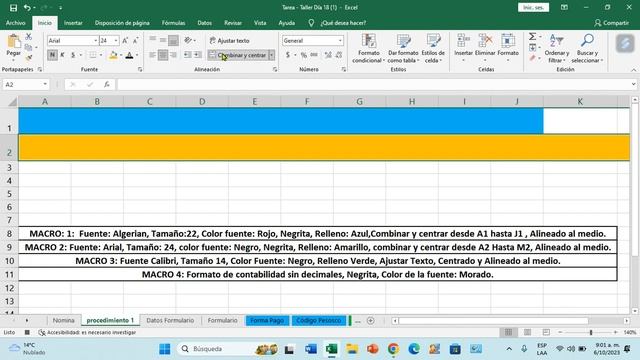Toggle middle vertical alignment

[163, 40]
